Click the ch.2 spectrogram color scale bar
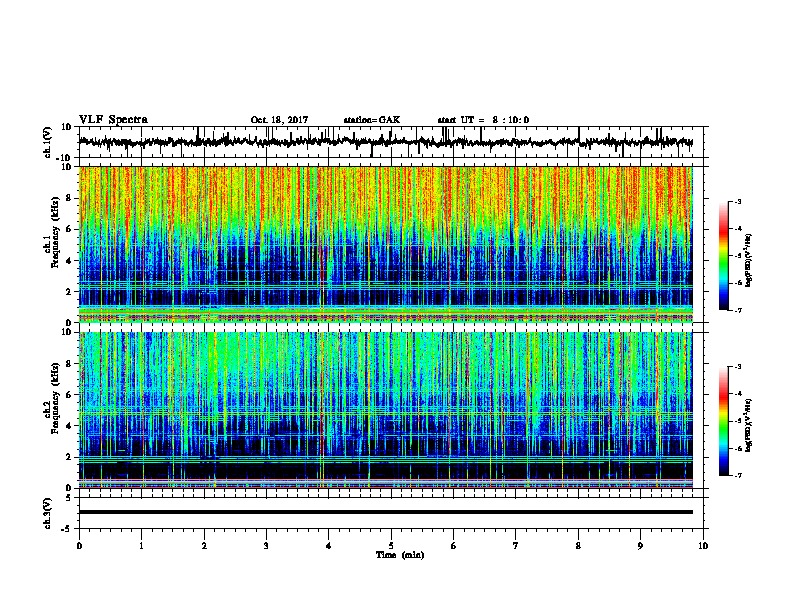Screen dimensions: 792x612 tap(723, 421)
